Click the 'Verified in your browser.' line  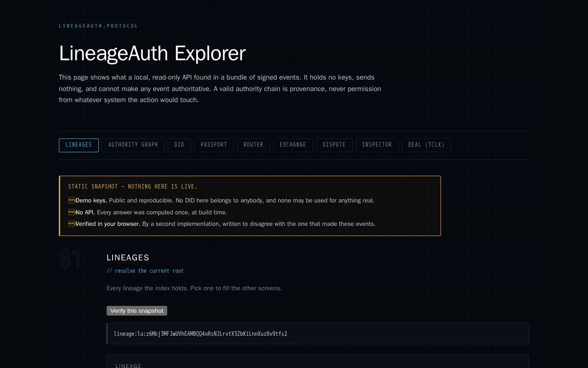(222, 224)
